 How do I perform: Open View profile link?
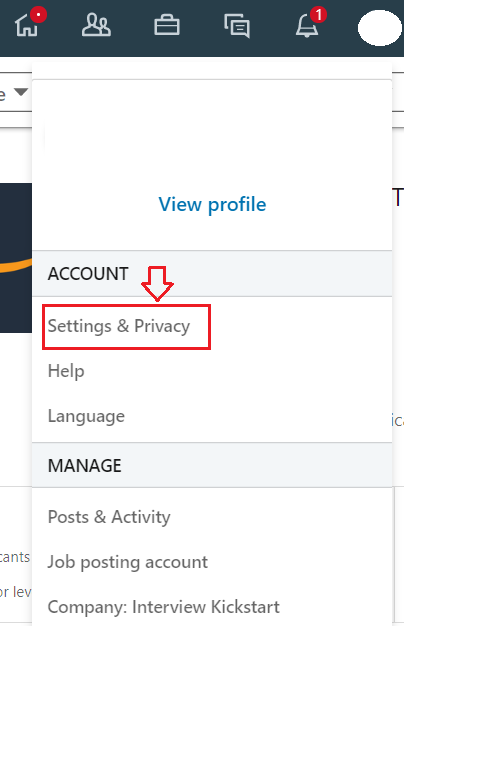tap(212, 204)
